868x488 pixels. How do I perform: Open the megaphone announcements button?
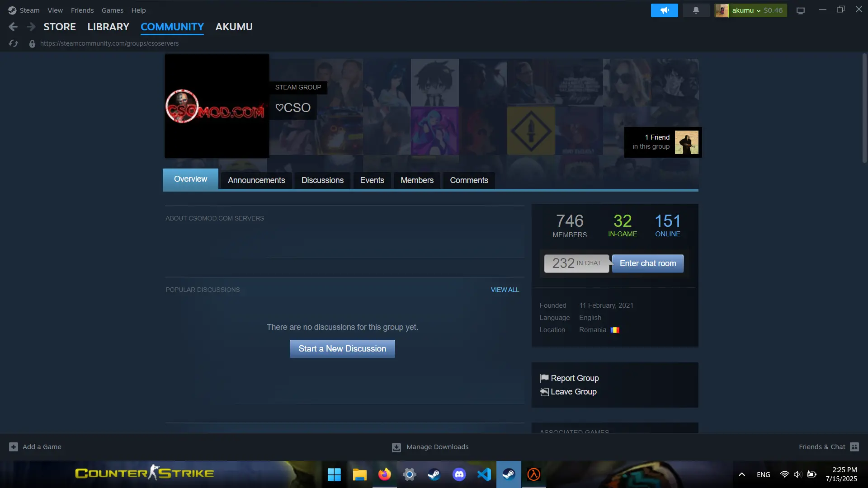[664, 10]
